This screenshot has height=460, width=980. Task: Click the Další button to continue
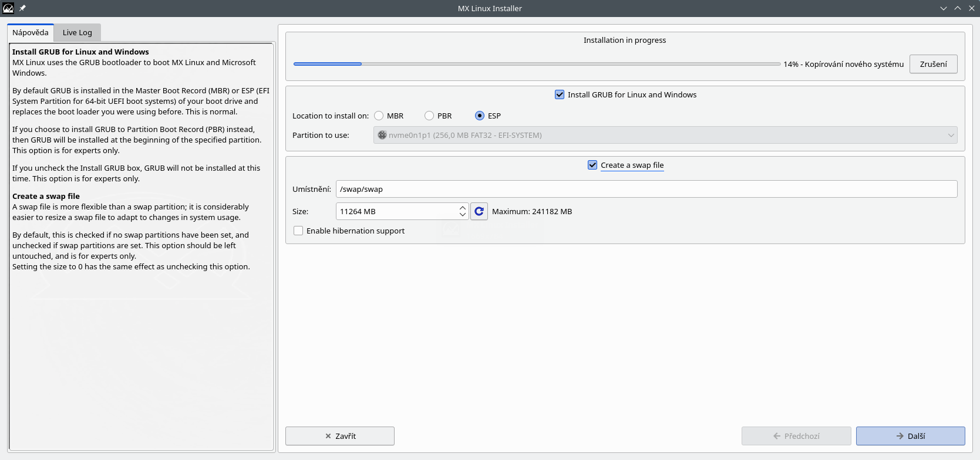pos(910,436)
